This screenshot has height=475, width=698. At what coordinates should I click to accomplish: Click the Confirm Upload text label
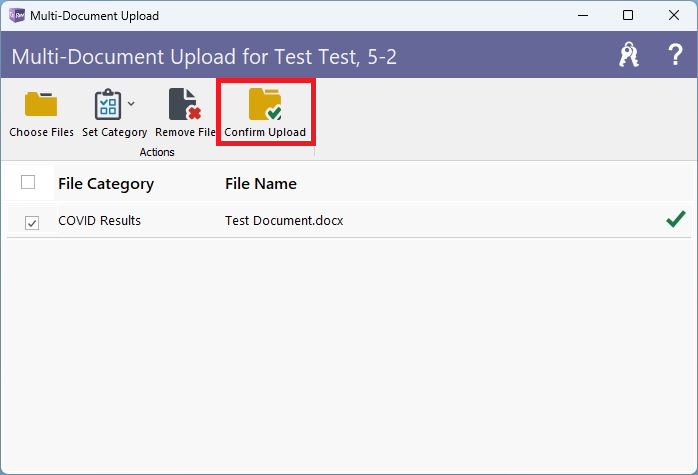coord(265,132)
